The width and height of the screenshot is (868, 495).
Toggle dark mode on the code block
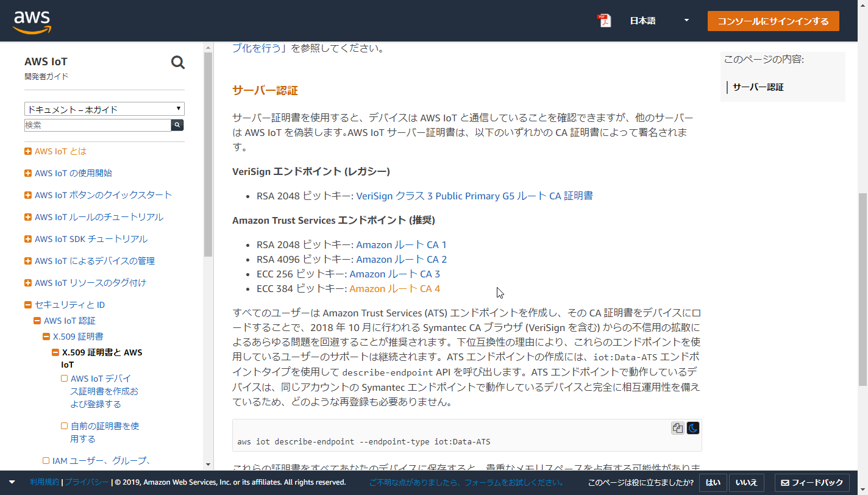point(692,428)
